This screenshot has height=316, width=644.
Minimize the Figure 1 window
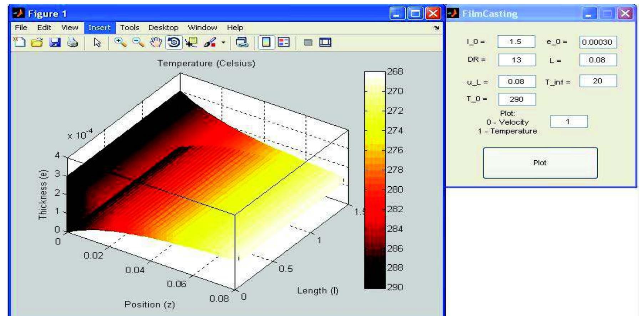[x=397, y=14]
